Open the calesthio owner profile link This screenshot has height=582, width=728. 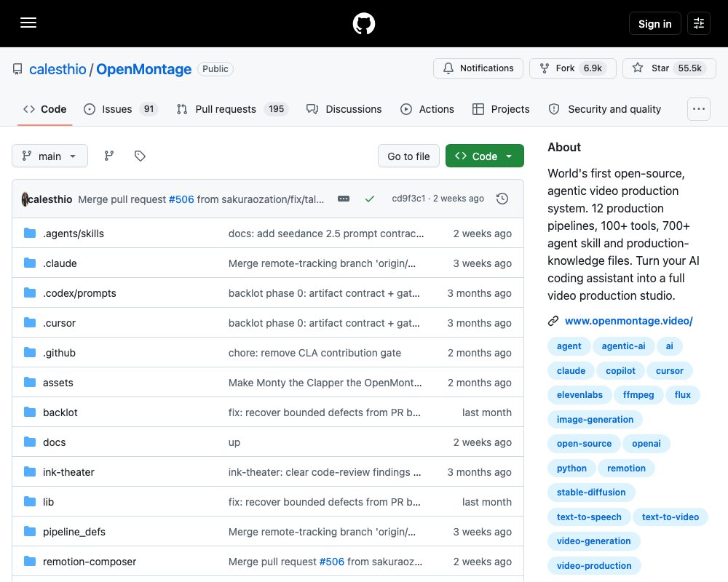[58, 69]
